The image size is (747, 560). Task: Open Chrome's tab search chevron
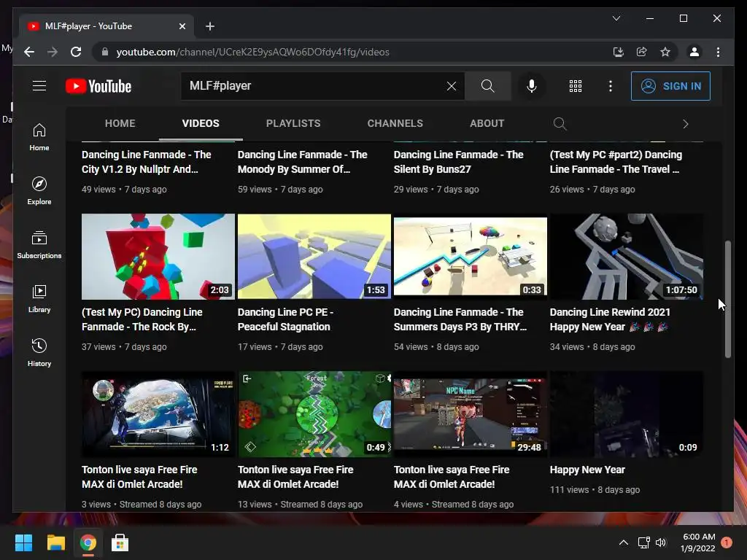[x=616, y=18]
